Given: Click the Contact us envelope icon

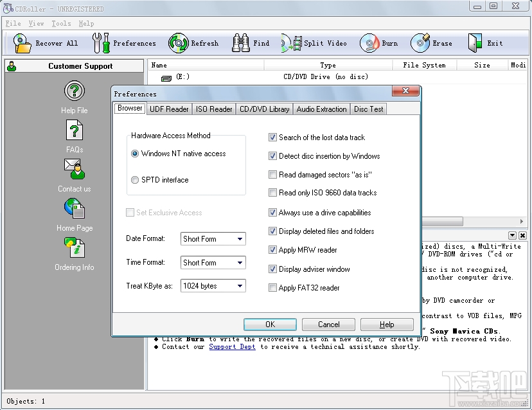Looking at the screenshot, I should click(x=75, y=169).
